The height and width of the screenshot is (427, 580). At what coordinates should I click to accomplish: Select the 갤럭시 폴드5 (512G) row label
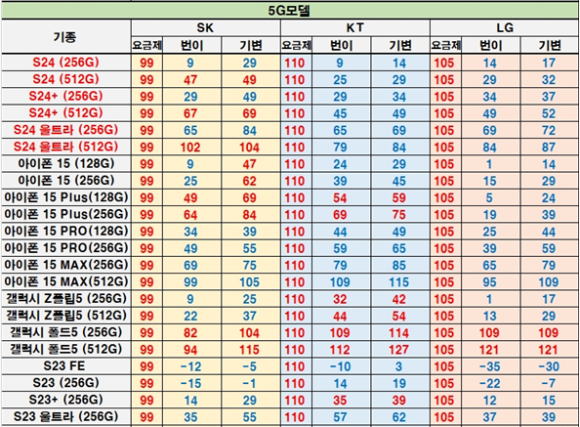[x=66, y=349]
